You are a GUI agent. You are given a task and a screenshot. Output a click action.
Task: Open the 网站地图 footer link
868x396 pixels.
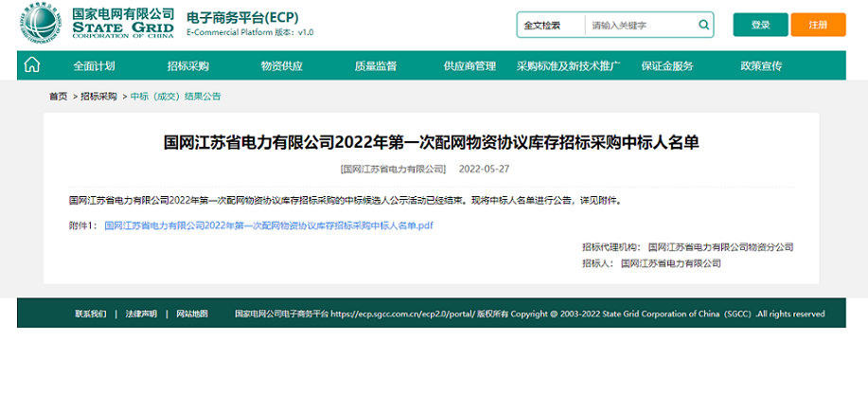192,314
